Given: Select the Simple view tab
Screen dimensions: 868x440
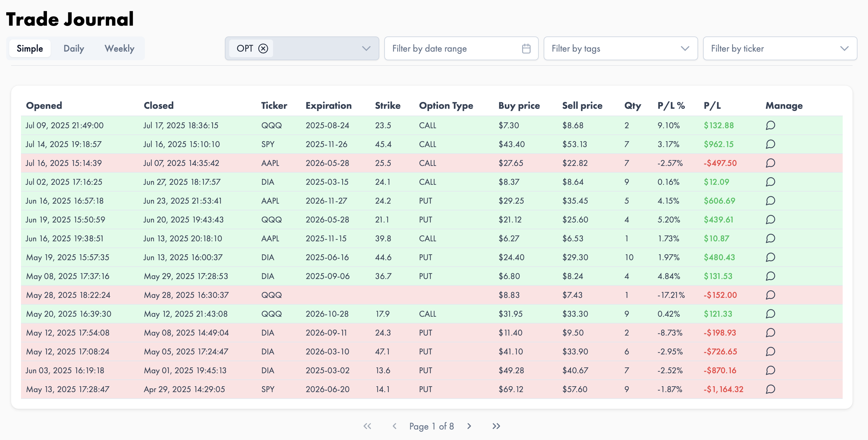Looking at the screenshot, I should (30, 49).
